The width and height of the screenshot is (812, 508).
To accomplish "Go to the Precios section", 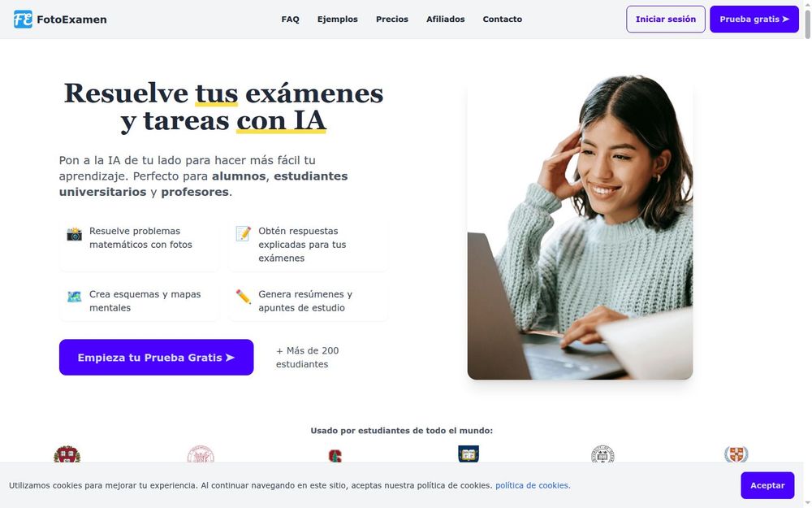I will point(392,20).
